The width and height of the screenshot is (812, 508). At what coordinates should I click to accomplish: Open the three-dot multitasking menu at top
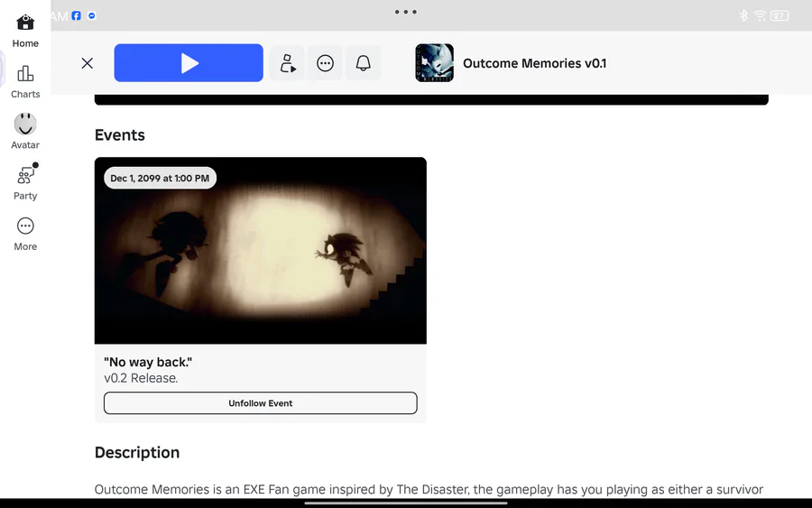pos(405,12)
